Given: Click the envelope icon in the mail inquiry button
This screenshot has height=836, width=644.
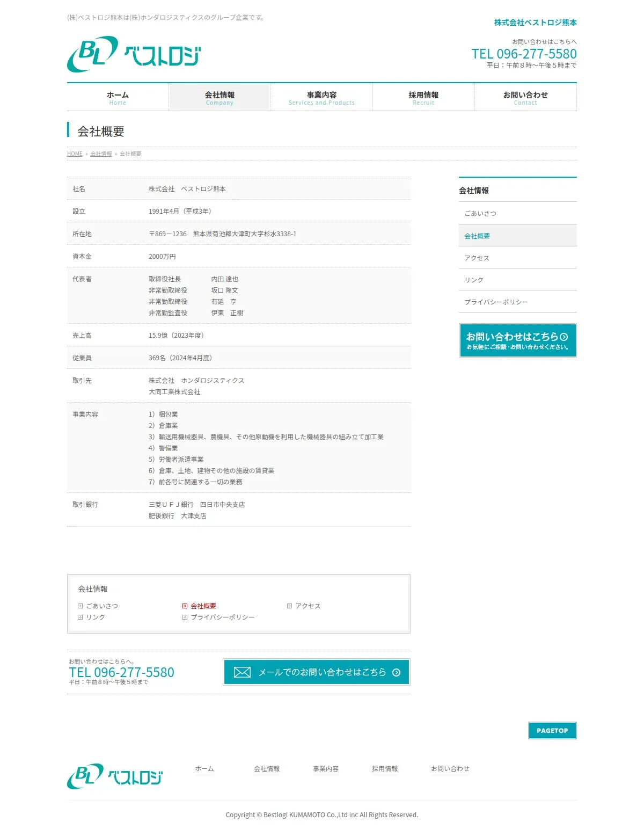Looking at the screenshot, I should 242,672.
